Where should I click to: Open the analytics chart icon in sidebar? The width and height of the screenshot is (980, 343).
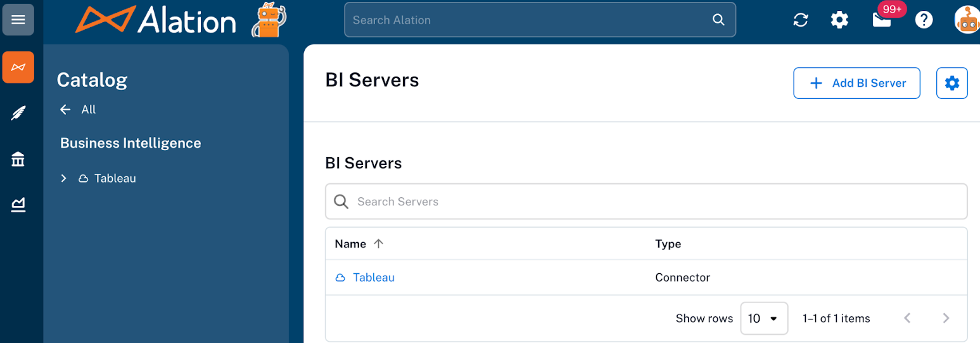[x=18, y=204]
